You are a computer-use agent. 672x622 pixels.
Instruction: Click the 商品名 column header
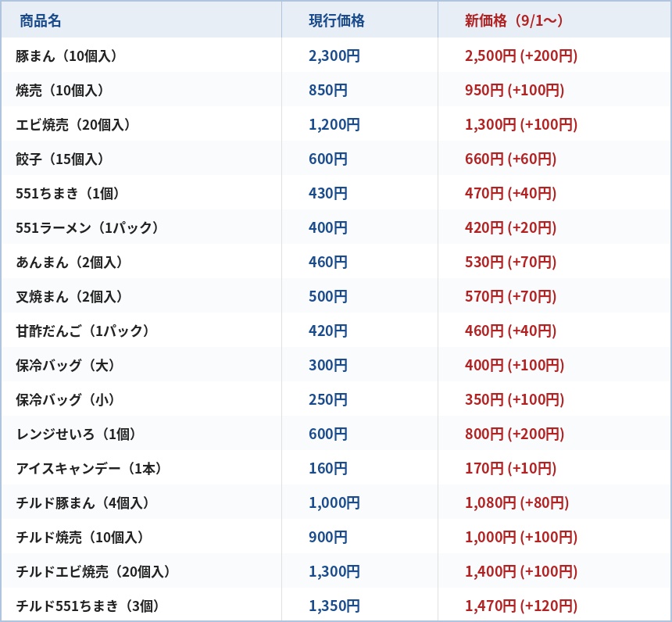coord(41,20)
